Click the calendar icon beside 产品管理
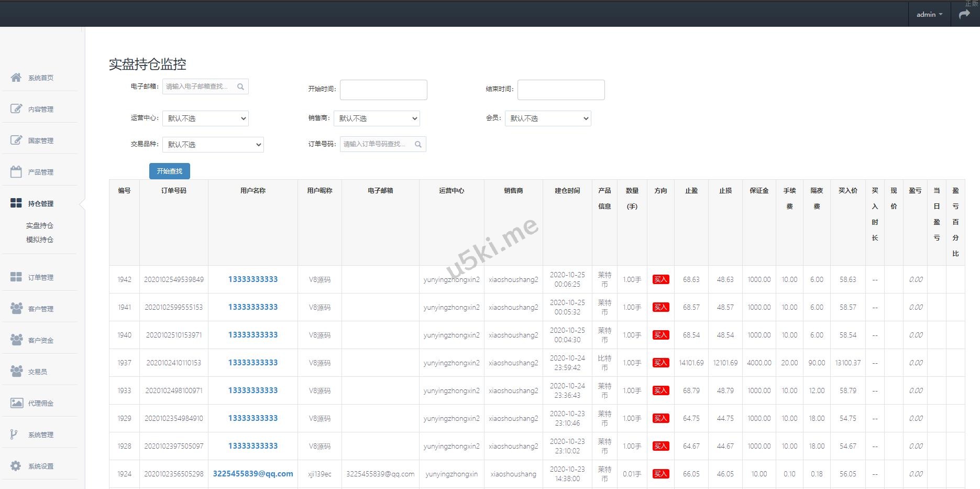Screen dimensions: 980x489 [x=16, y=172]
